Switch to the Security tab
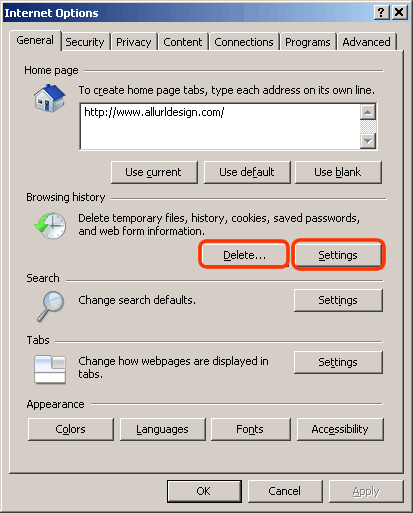Image resolution: width=413 pixels, height=513 pixels. [x=85, y=42]
